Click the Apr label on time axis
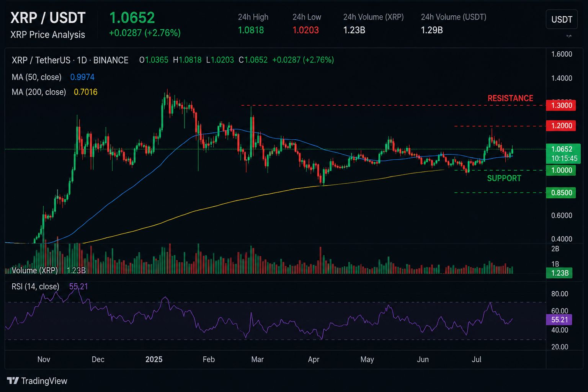Screen dimensions: 588x392 click(314, 359)
